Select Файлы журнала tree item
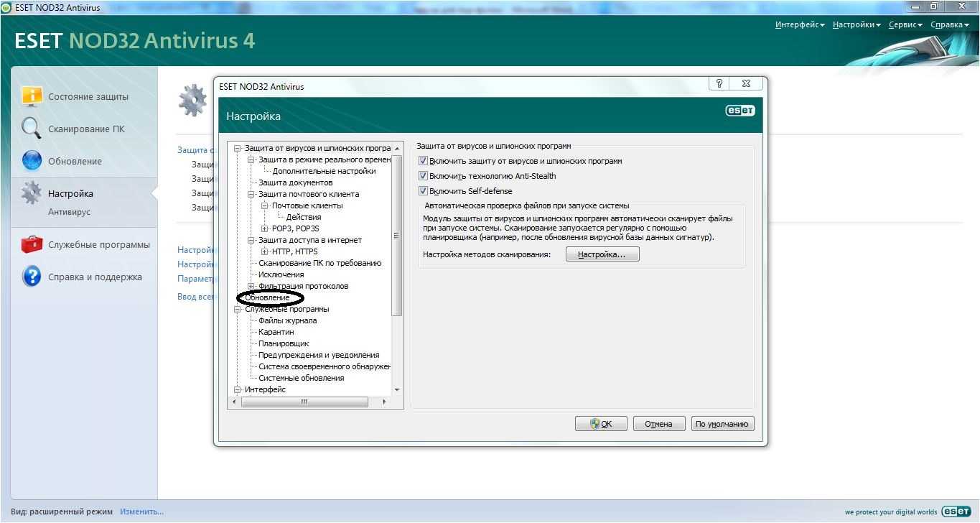The height and width of the screenshot is (523, 980). click(287, 320)
